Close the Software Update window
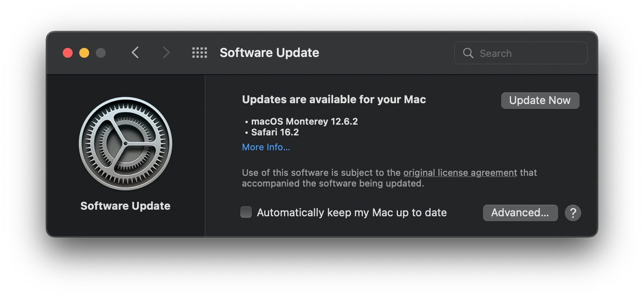The image size is (644, 298). [x=68, y=53]
